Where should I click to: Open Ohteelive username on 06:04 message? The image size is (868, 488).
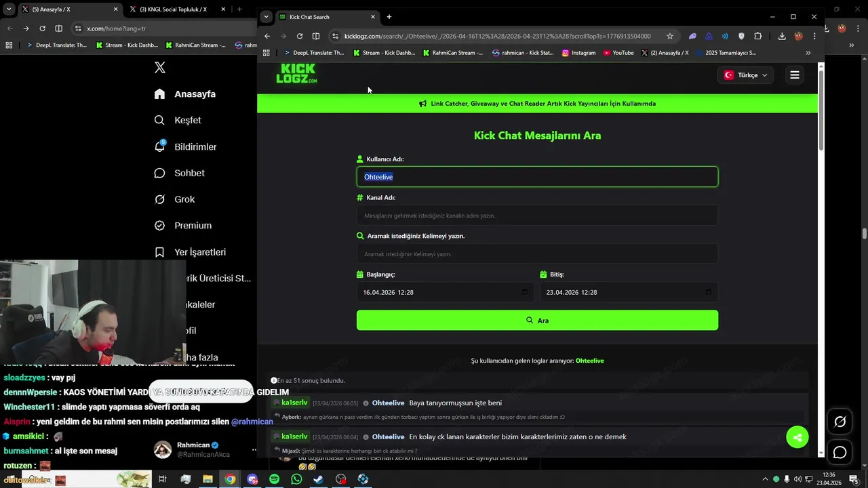click(388, 436)
